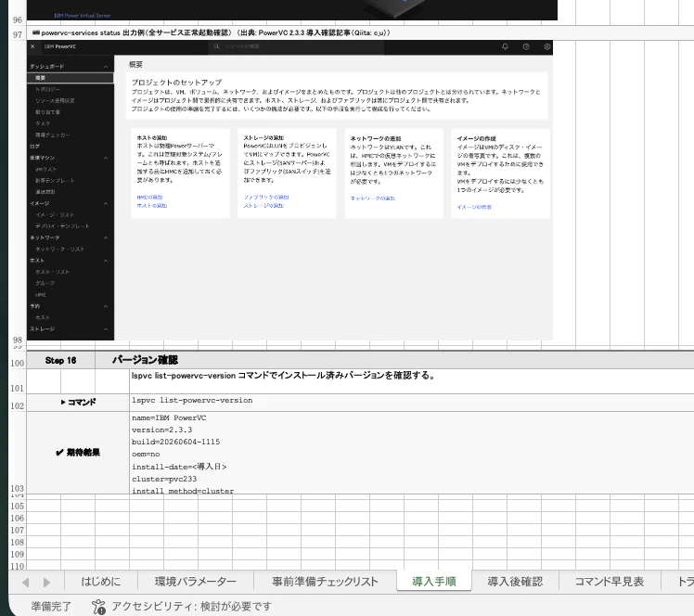This screenshot has width=694, height=616.
Task: Click the X menu-close icon beside IBM PowerVC
Action: [x=32, y=46]
